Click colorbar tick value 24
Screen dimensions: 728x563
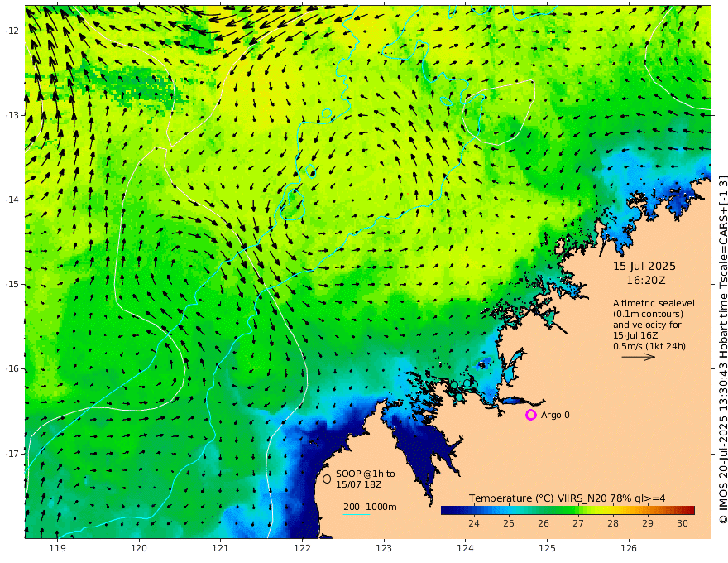473,523
